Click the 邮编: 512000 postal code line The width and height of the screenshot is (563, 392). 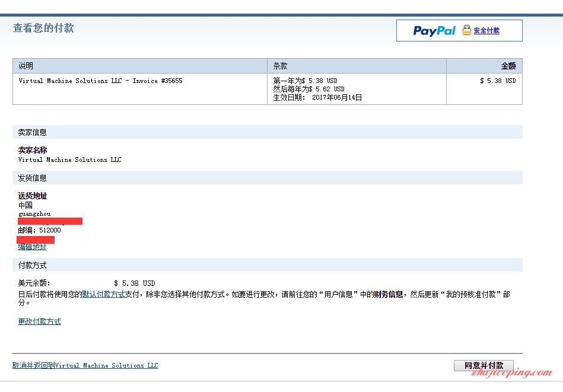40,230
